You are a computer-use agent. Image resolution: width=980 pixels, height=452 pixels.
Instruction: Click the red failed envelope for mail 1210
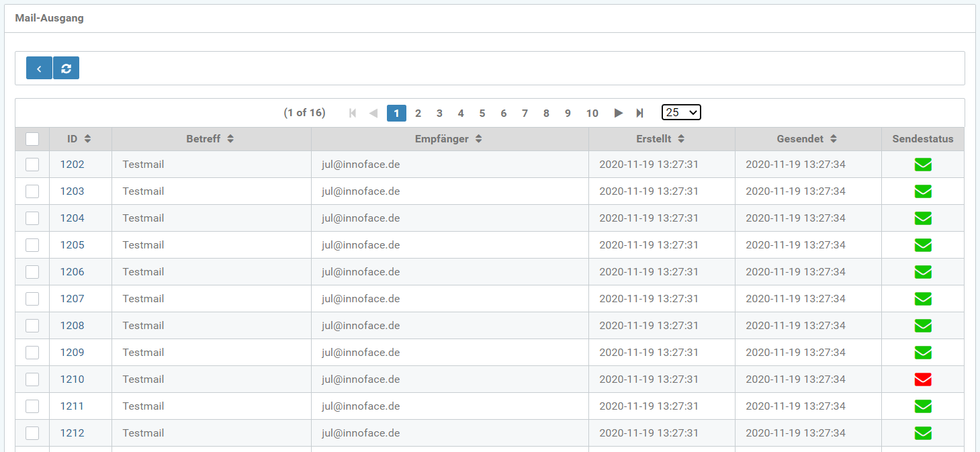[923, 379]
